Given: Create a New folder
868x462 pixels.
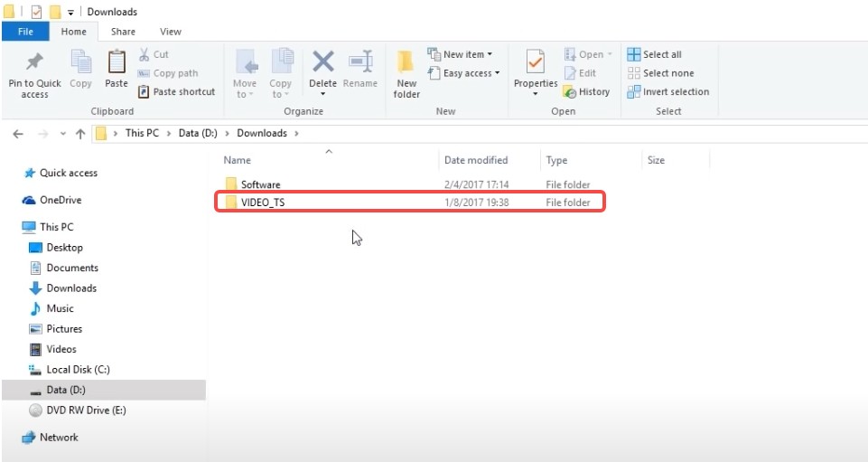Looking at the screenshot, I should click(406, 74).
